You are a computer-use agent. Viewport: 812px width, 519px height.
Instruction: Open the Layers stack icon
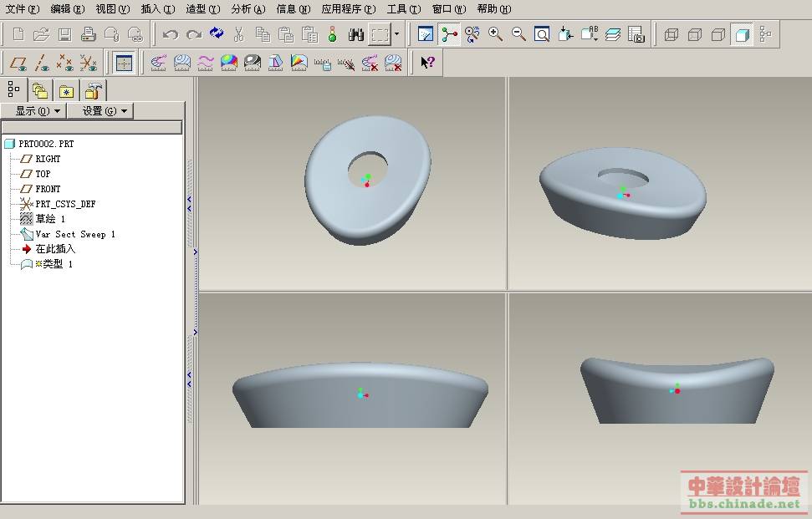coord(613,34)
